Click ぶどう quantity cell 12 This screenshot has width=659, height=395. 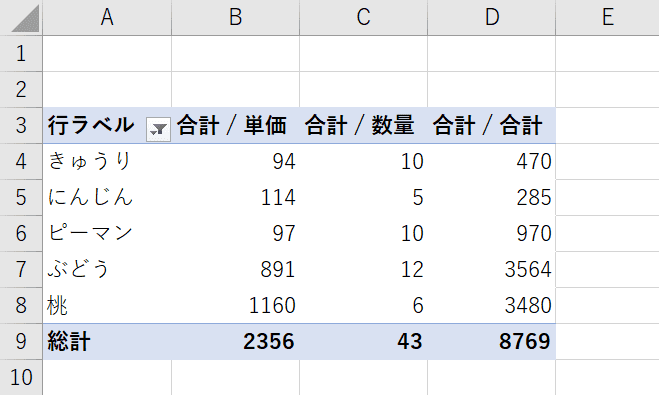tap(364, 269)
